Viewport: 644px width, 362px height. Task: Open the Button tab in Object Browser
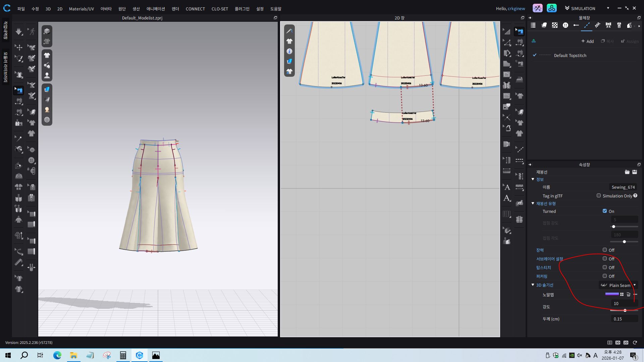point(566,25)
